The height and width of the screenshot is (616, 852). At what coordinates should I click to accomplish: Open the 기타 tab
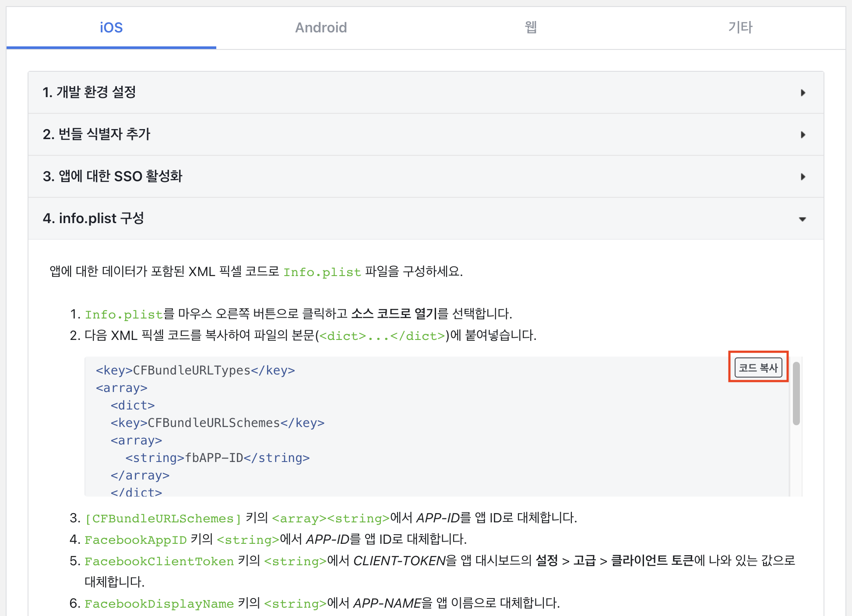(x=740, y=28)
